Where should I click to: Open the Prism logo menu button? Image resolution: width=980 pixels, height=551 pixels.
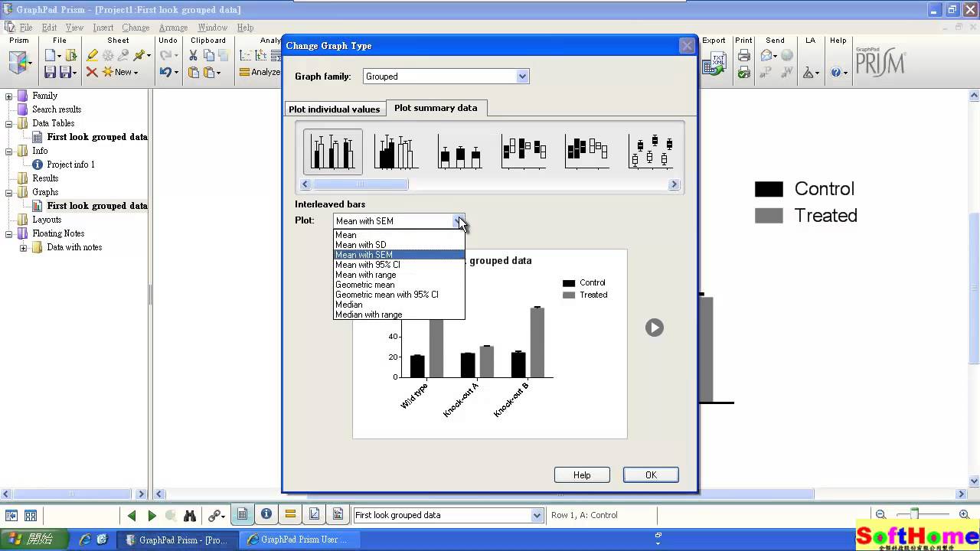click(20, 62)
